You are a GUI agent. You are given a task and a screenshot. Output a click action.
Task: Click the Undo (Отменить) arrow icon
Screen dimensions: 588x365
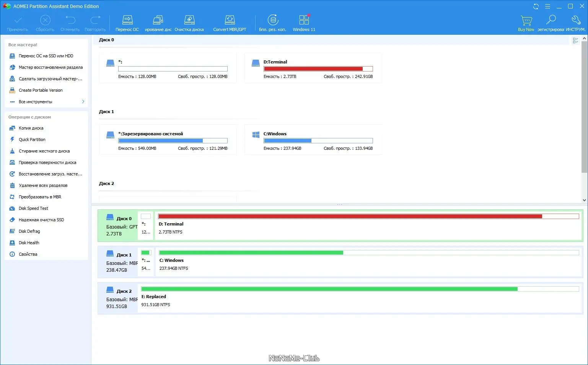click(x=70, y=20)
